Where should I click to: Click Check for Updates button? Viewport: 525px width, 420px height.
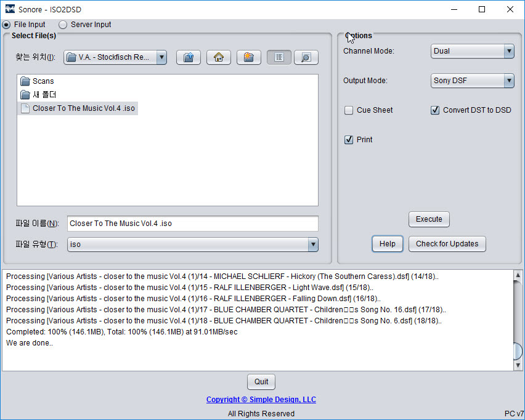tap(447, 244)
